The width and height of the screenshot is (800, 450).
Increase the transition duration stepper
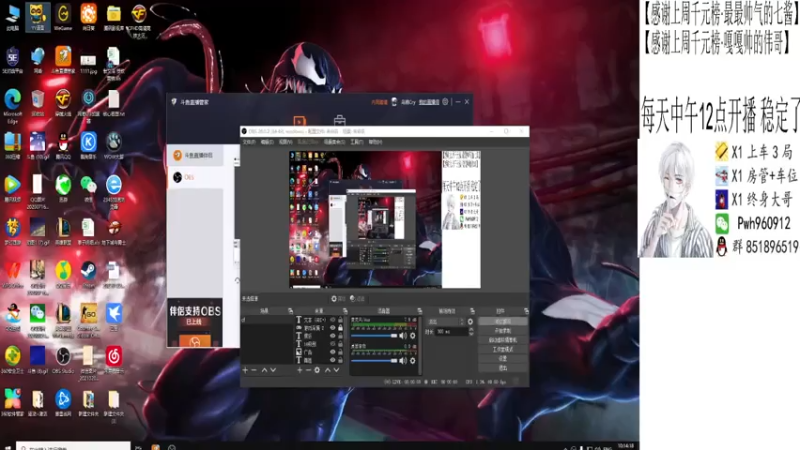[471, 329]
